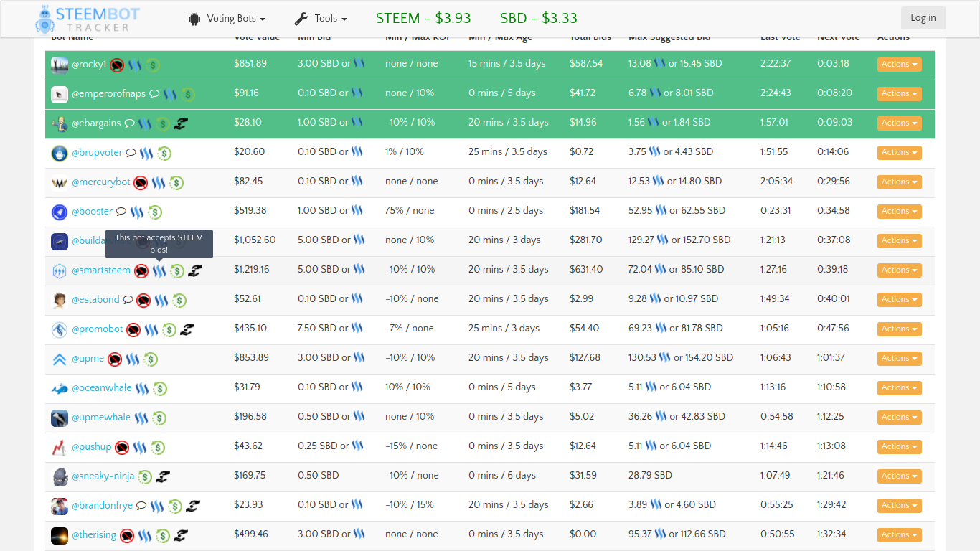Viewport: 980px width, 551px height.
Task: Click the STEEM bids icon beside @oceanwhale
Action: [x=142, y=388]
